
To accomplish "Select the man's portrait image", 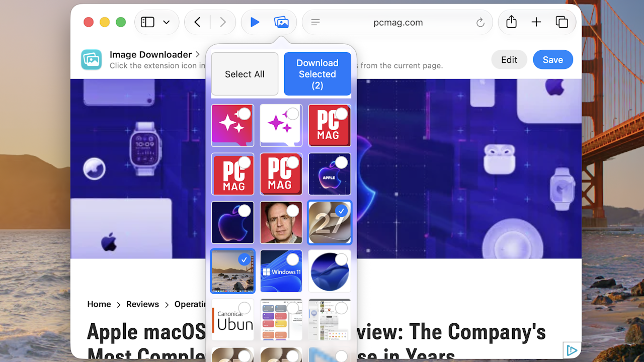I will (x=281, y=222).
